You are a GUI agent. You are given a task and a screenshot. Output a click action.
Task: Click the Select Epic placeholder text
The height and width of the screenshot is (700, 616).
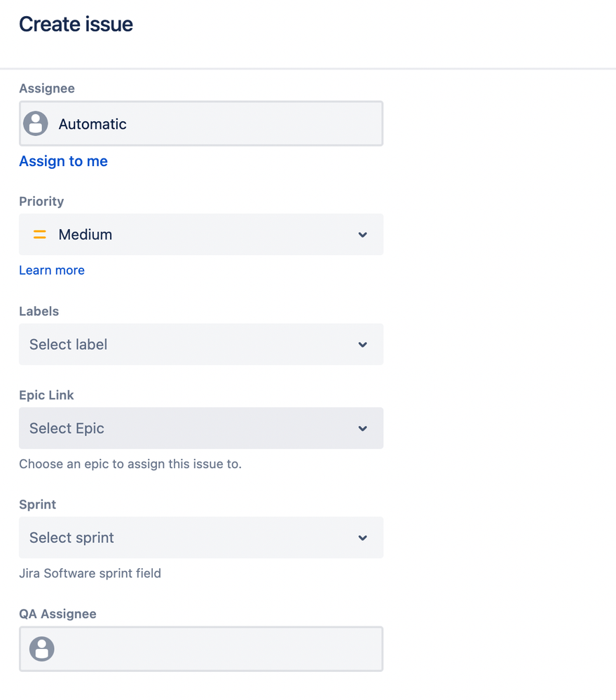click(x=67, y=429)
